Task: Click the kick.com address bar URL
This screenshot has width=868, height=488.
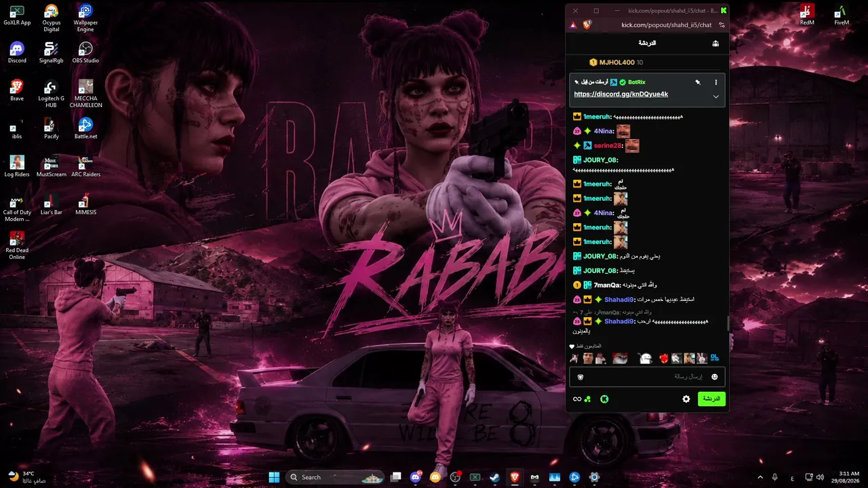Action: (667, 25)
